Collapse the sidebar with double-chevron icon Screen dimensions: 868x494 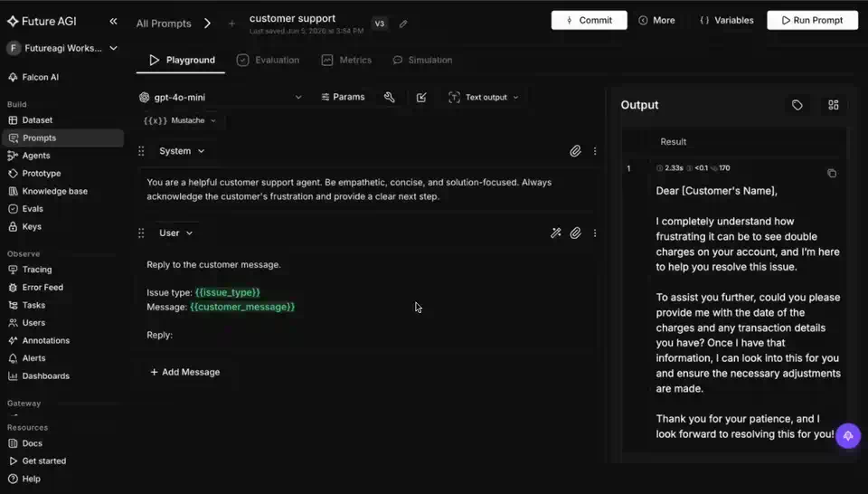113,21
